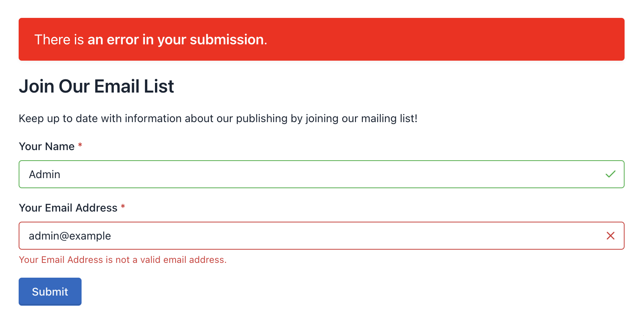Click the 'Your Email Address' field label
The image size is (644, 336).
coord(68,208)
